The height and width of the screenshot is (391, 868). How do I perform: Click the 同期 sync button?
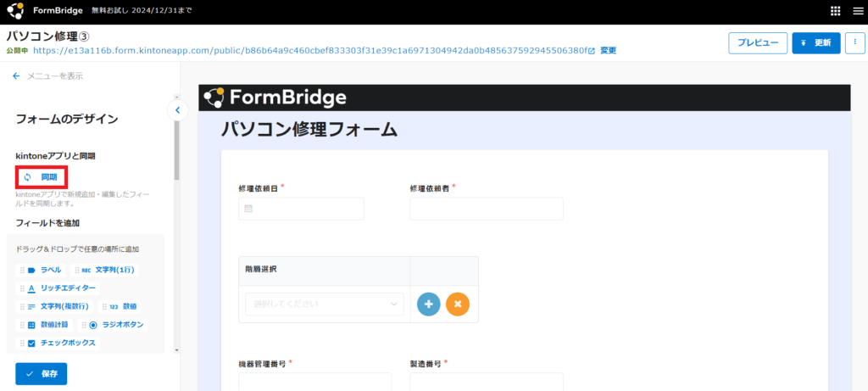pyautogui.click(x=42, y=176)
